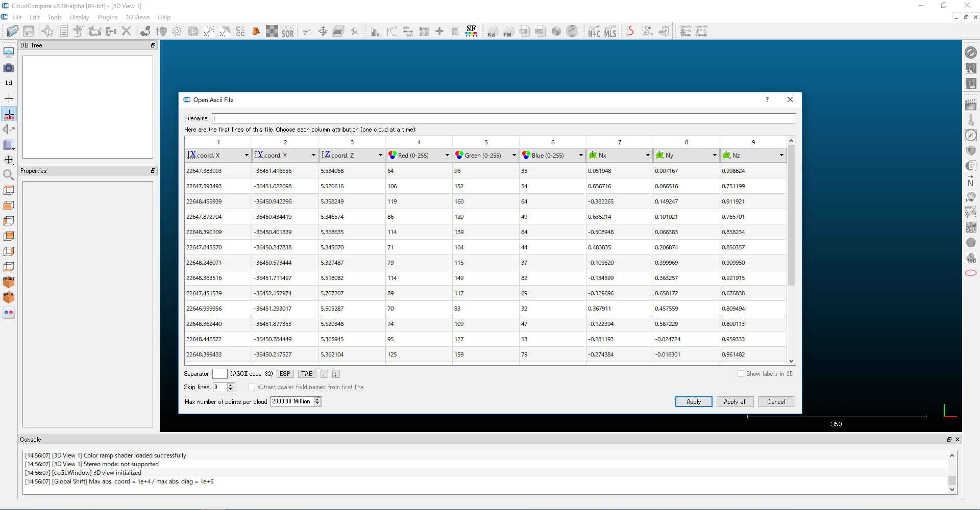This screenshot has width=980, height=510.
Task: Click the camera icon in left sidebar
Action: (x=9, y=67)
